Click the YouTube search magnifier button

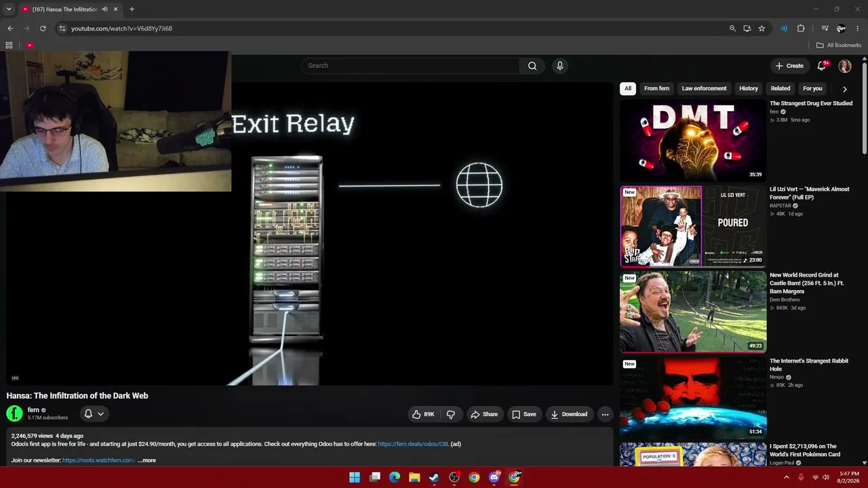click(532, 66)
